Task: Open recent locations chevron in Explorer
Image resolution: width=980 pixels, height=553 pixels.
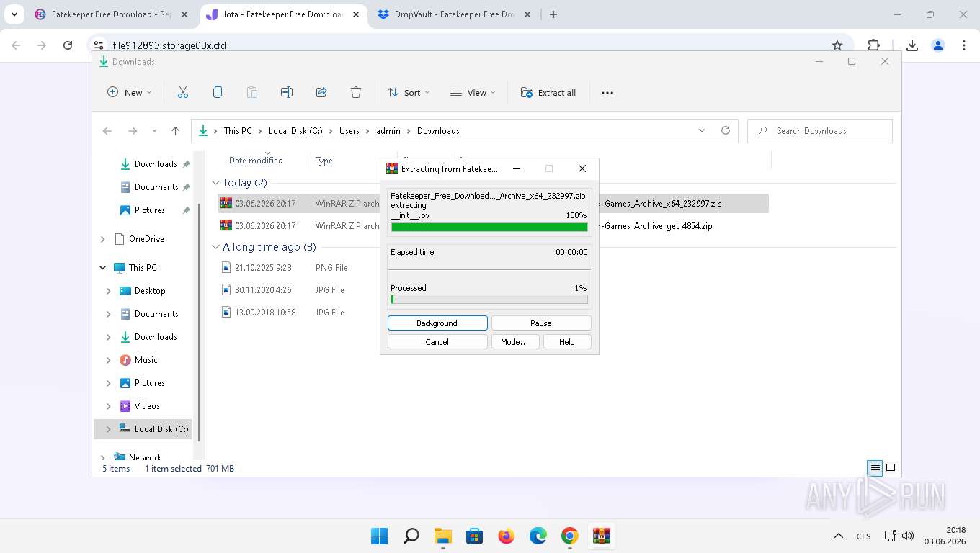Action: point(154,130)
